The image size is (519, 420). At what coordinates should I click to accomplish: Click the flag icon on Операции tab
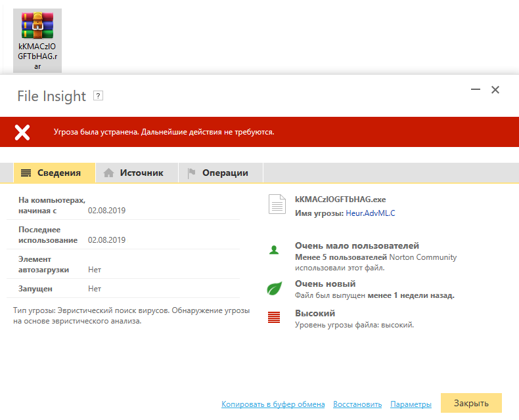point(191,173)
